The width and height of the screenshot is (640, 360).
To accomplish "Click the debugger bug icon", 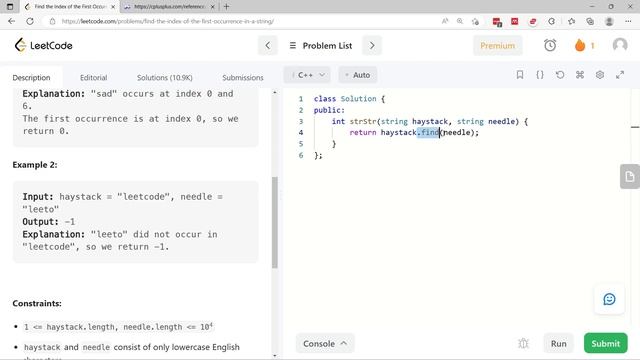I will pyautogui.click(x=523, y=344).
